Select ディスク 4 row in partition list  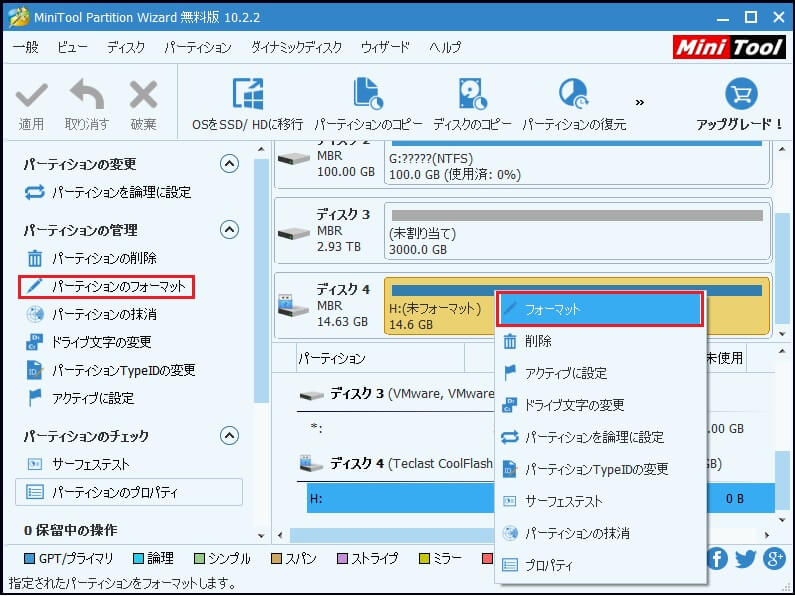click(395, 464)
